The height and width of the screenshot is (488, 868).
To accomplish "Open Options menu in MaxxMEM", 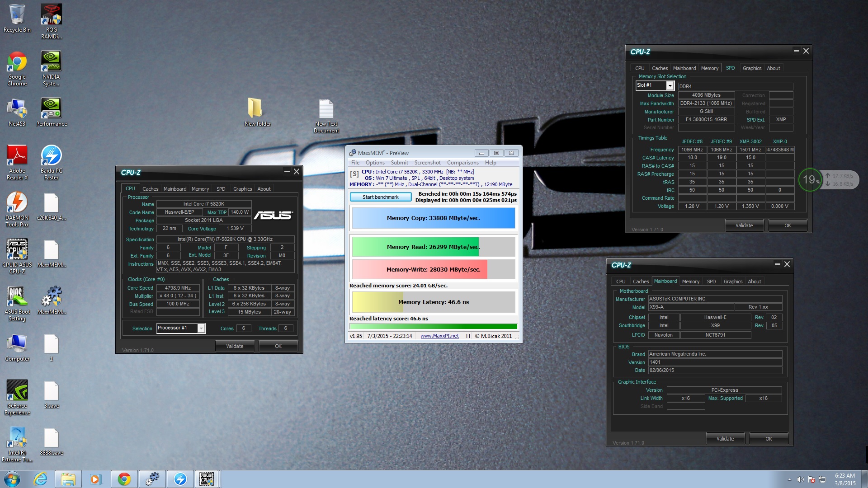I will coord(375,163).
